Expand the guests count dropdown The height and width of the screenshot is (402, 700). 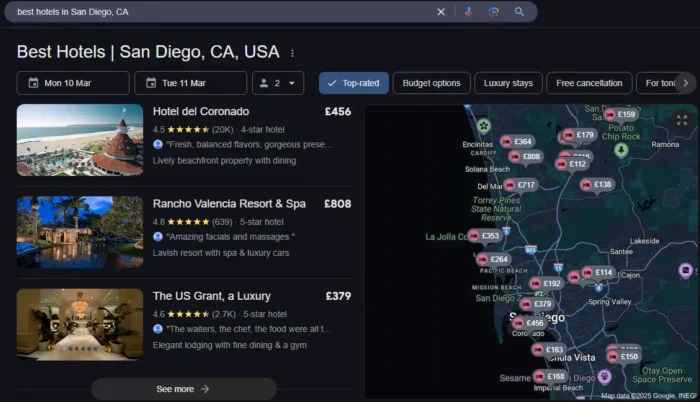(x=278, y=83)
